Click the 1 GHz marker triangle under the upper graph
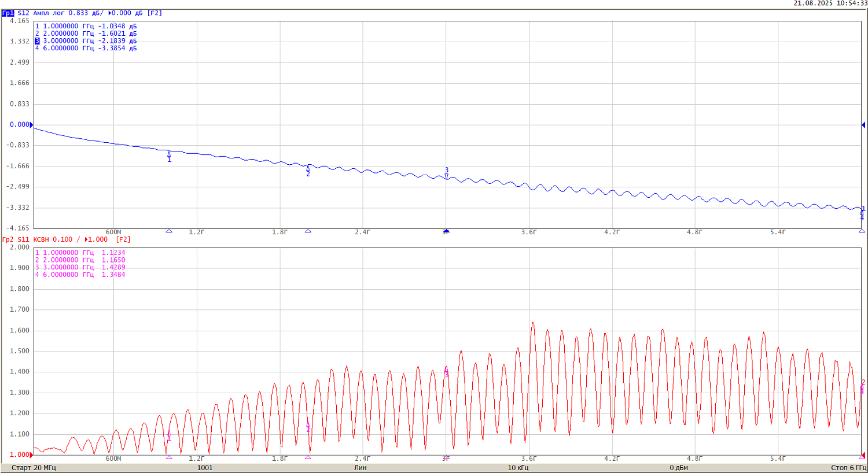The height and width of the screenshot is (473, 868). [169, 231]
